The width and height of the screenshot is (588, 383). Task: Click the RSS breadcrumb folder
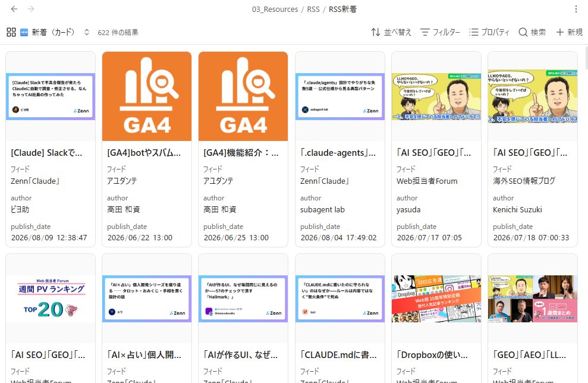[313, 9]
